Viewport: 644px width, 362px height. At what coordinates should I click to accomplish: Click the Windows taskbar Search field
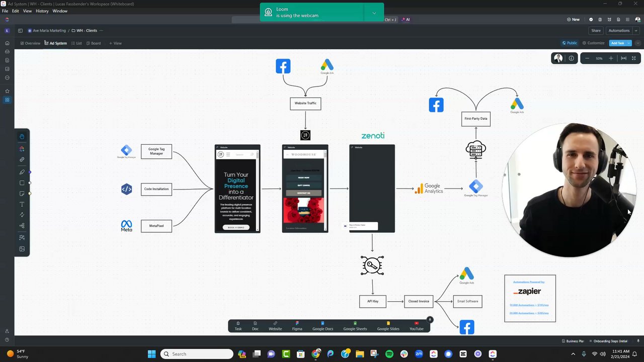[197, 354]
